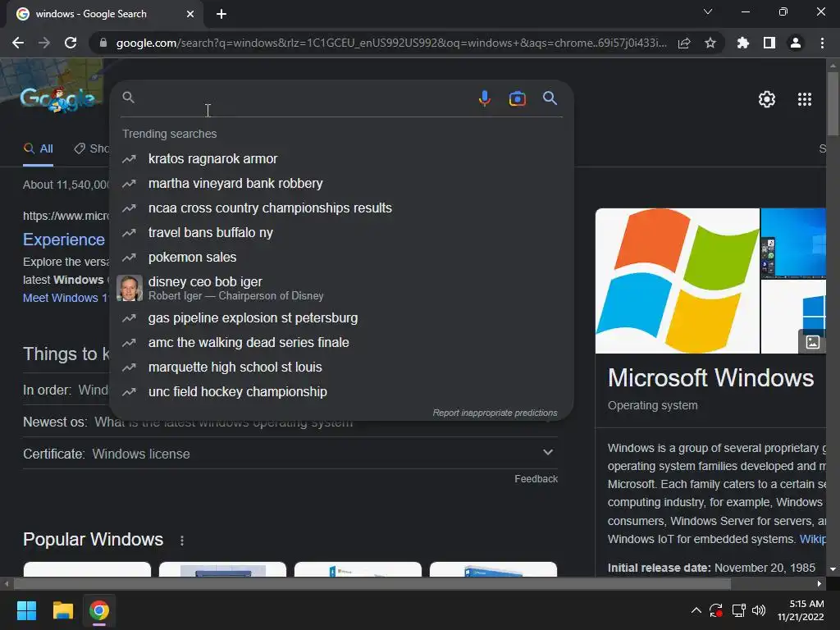This screenshot has height=630, width=840.
Task: Select suggestion disney ceo bob iger
Action: 341,288
